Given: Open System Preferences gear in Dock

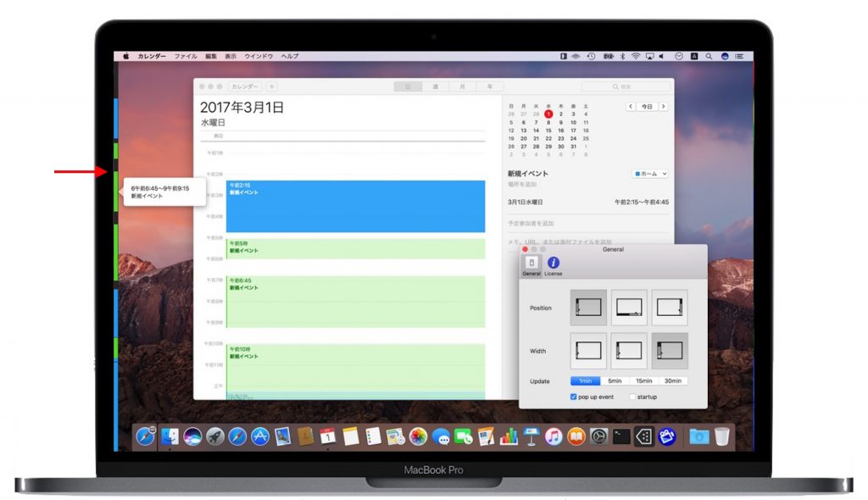Looking at the screenshot, I should [599, 437].
